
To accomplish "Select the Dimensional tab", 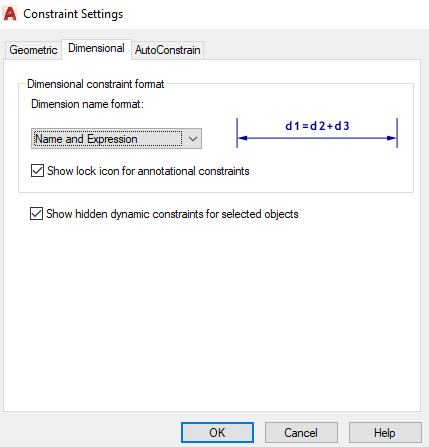I will tap(96, 48).
